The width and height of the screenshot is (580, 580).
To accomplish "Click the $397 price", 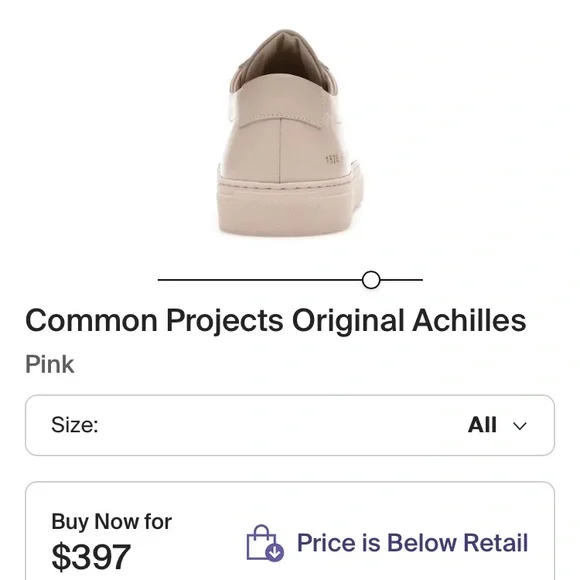I will [91, 557].
